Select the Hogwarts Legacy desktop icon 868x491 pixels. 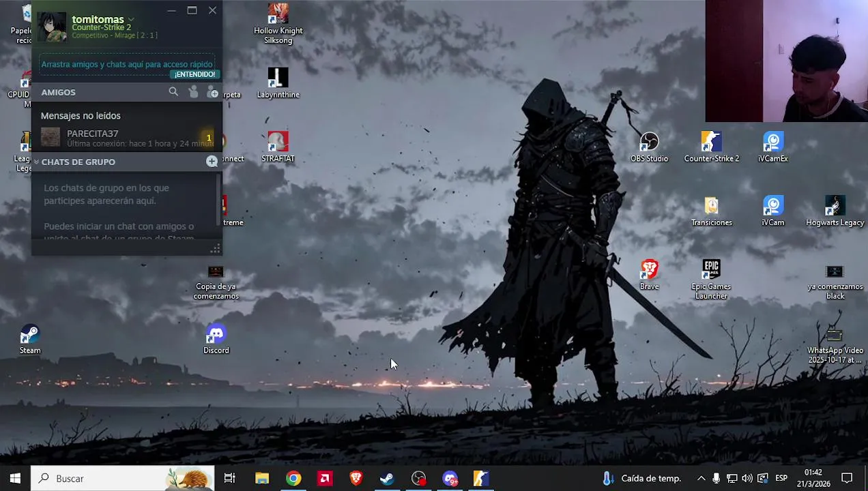(x=835, y=211)
